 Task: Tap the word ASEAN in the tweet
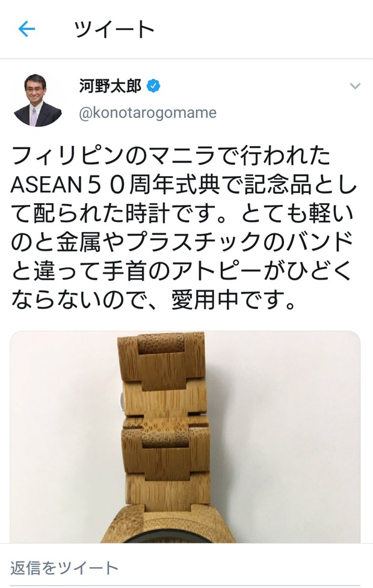click(x=46, y=185)
